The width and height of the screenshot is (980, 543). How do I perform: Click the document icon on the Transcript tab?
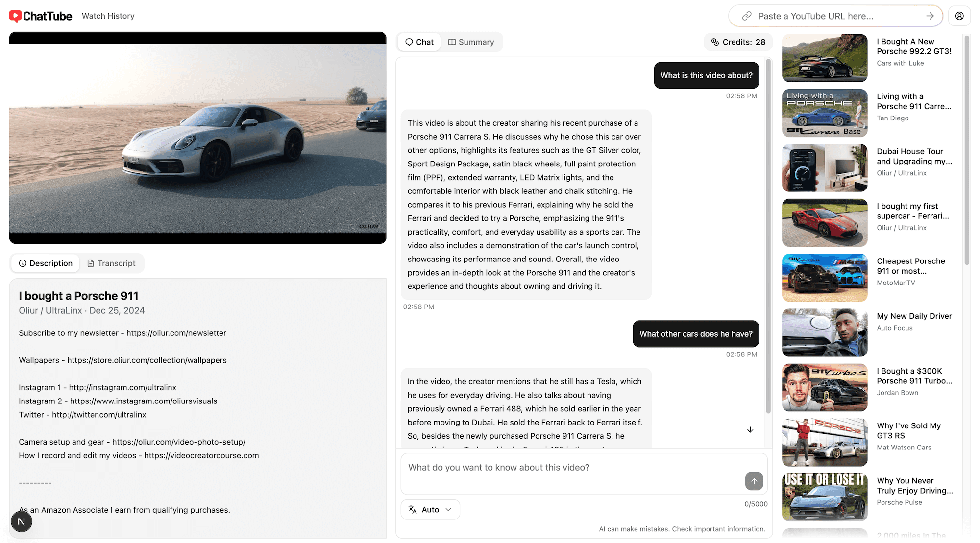click(x=91, y=263)
